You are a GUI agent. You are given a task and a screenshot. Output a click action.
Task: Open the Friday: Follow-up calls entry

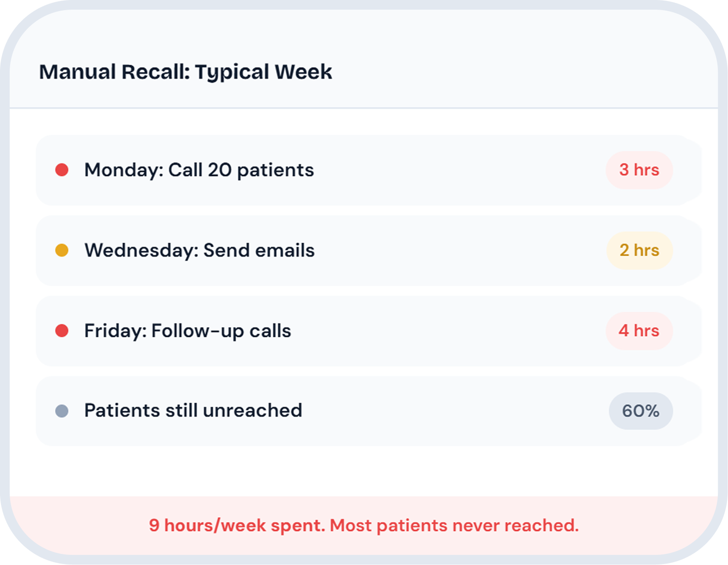click(x=188, y=331)
